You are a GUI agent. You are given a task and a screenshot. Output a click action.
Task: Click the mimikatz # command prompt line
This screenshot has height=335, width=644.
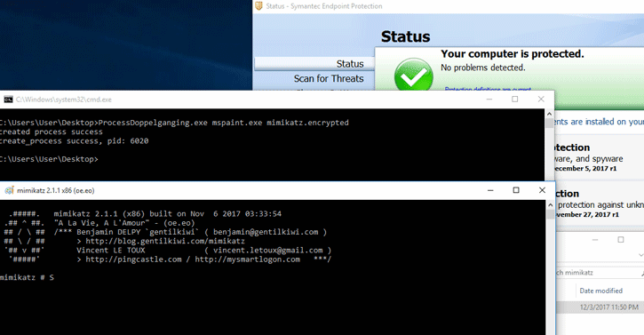[x=27, y=277]
